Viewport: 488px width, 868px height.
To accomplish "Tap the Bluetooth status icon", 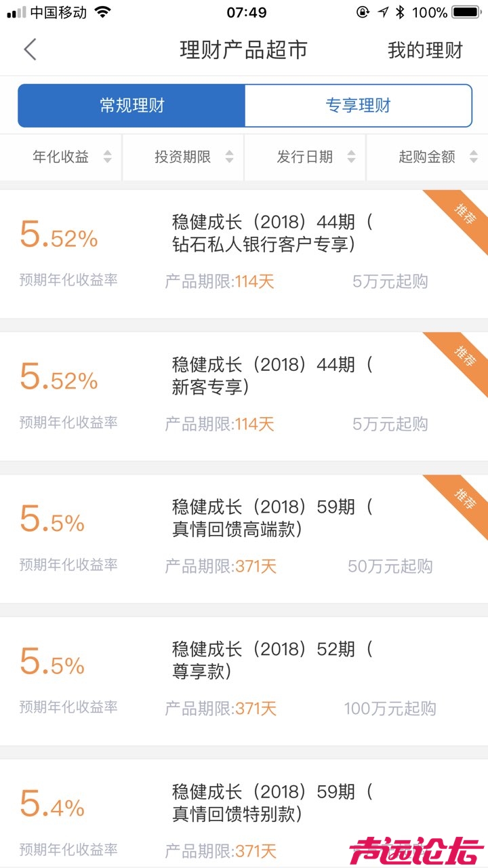I will click(400, 12).
